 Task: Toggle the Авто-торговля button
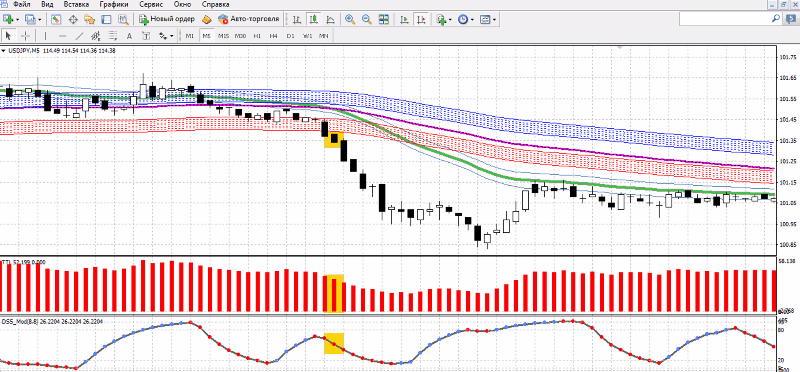[x=249, y=19]
